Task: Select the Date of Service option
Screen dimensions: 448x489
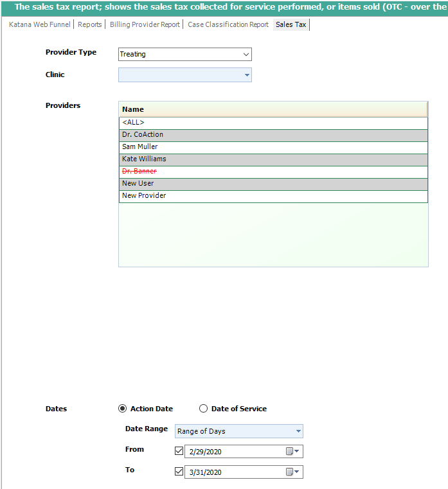Action: 204,409
